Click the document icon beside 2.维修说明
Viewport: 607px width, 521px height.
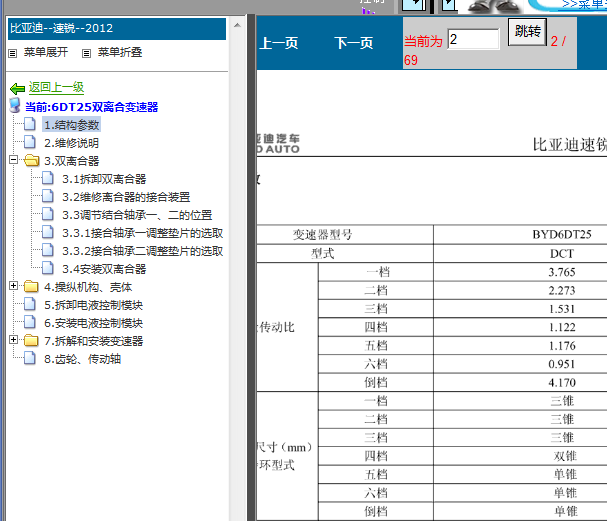coord(29,142)
